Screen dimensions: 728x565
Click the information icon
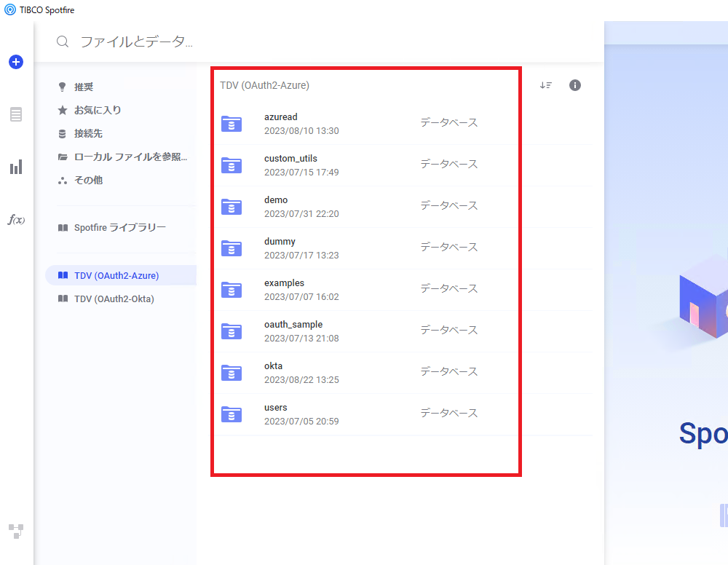[x=575, y=85]
